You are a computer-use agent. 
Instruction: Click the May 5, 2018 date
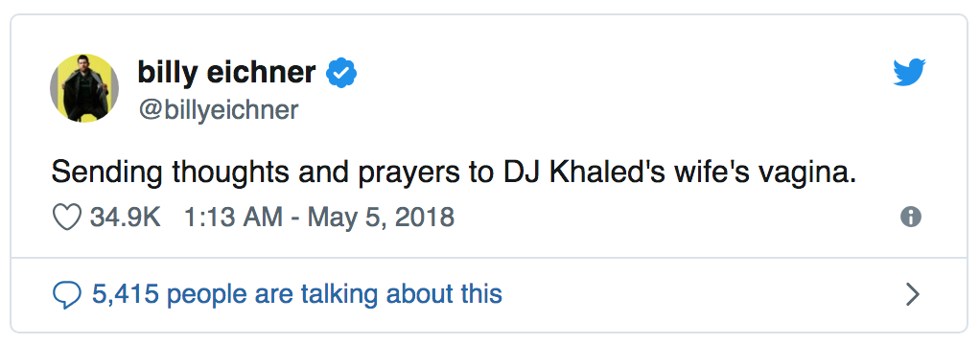coord(381,218)
